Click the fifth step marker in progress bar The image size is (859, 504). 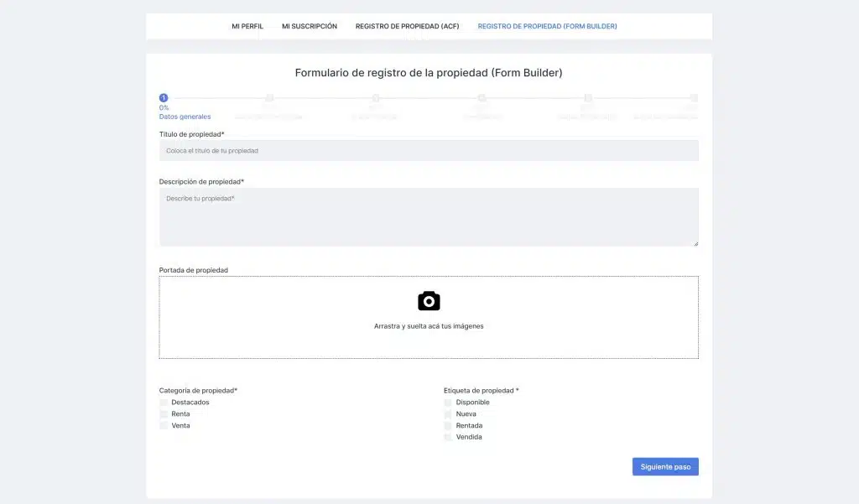click(x=588, y=98)
